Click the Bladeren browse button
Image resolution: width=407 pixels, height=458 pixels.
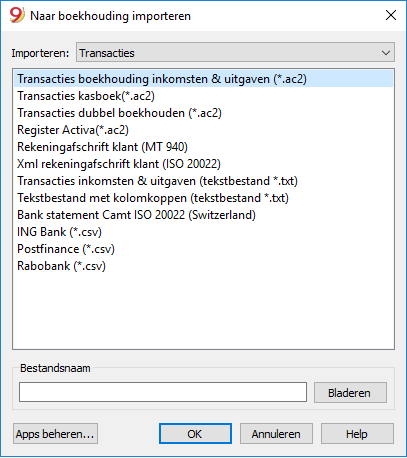350,393
